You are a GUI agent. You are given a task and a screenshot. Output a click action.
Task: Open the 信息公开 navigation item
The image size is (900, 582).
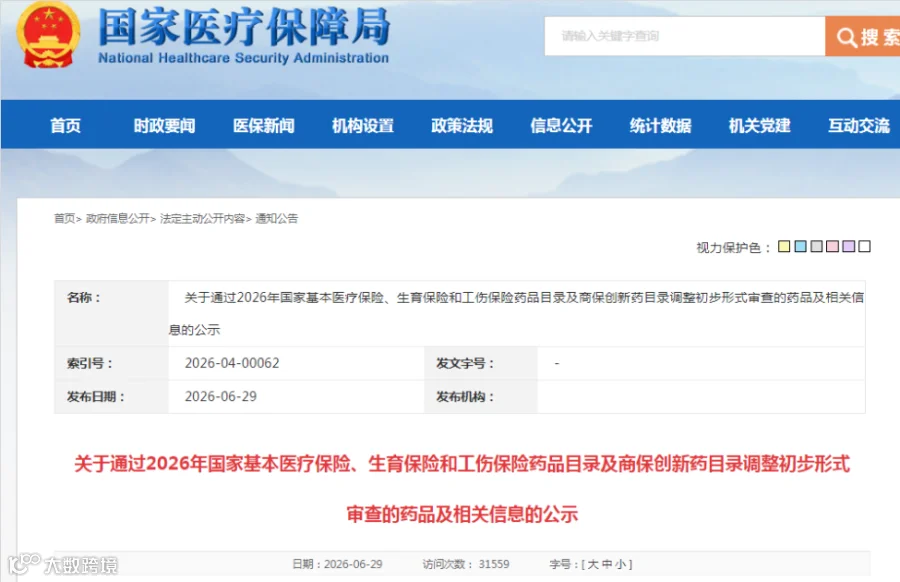pos(561,125)
